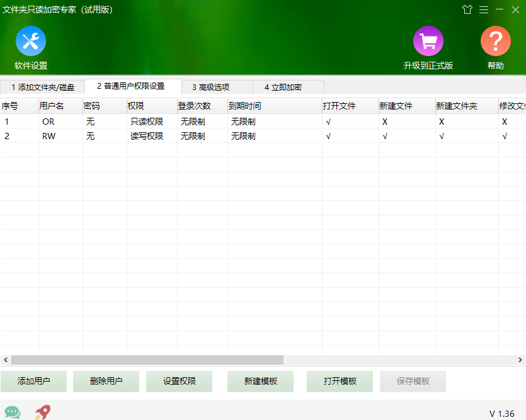Click the rocket icon at bottom

[x=43, y=412]
